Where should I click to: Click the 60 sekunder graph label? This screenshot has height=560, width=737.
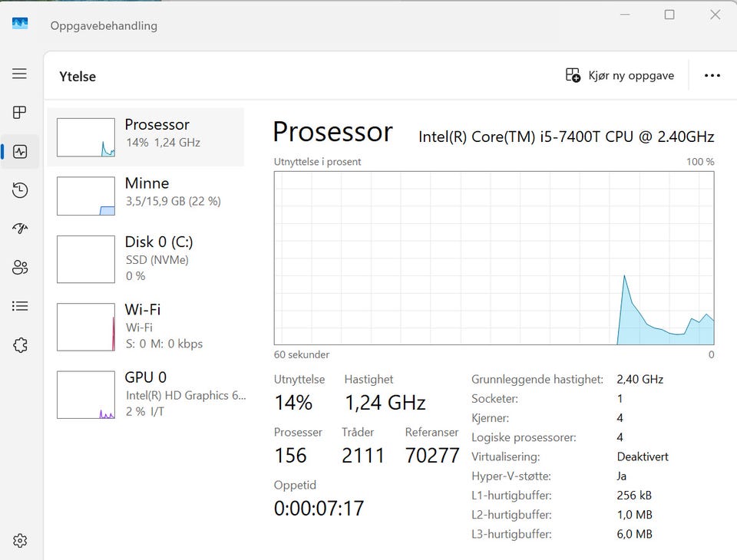click(x=302, y=354)
